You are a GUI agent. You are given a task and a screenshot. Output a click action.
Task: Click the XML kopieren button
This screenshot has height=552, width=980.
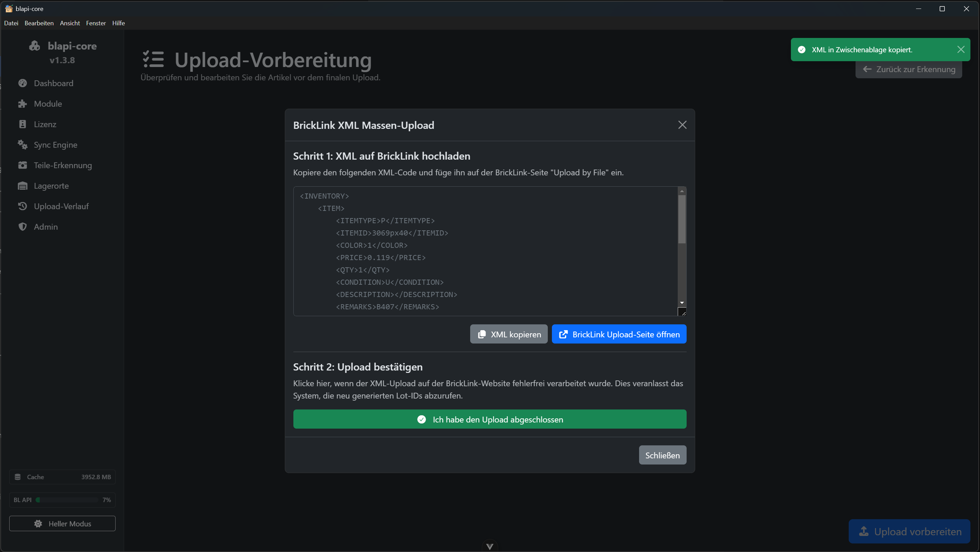pos(509,334)
